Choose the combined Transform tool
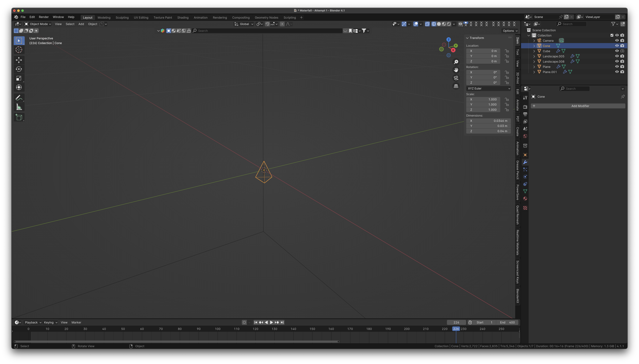 point(19,87)
